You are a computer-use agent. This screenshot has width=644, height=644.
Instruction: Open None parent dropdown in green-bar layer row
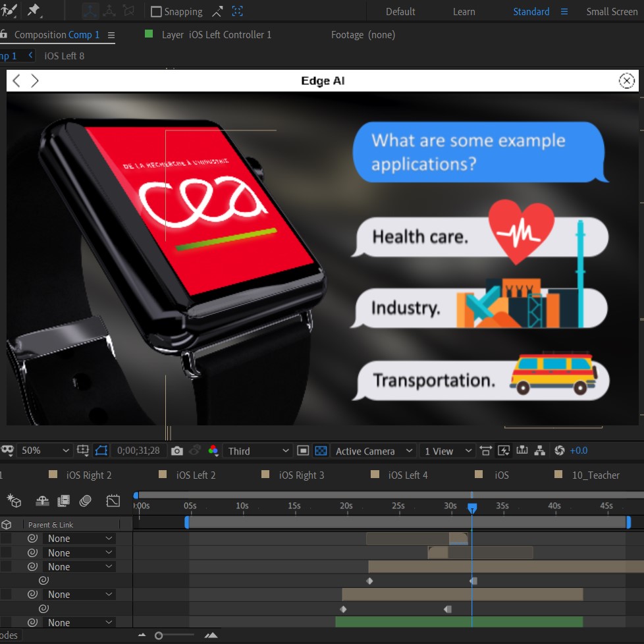point(79,622)
